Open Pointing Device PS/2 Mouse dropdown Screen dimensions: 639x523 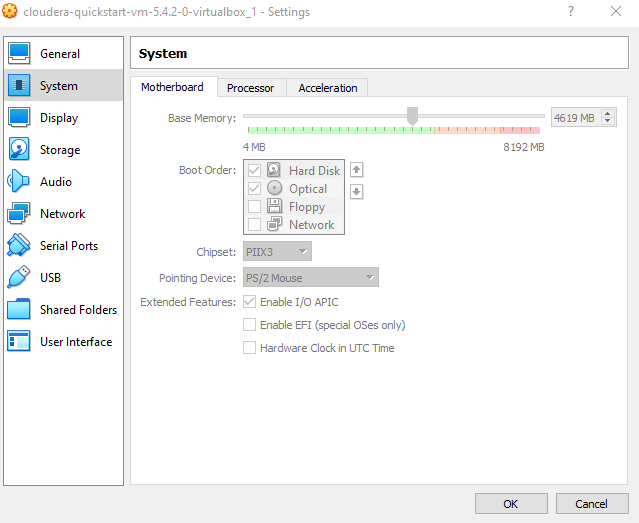tap(311, 278)
